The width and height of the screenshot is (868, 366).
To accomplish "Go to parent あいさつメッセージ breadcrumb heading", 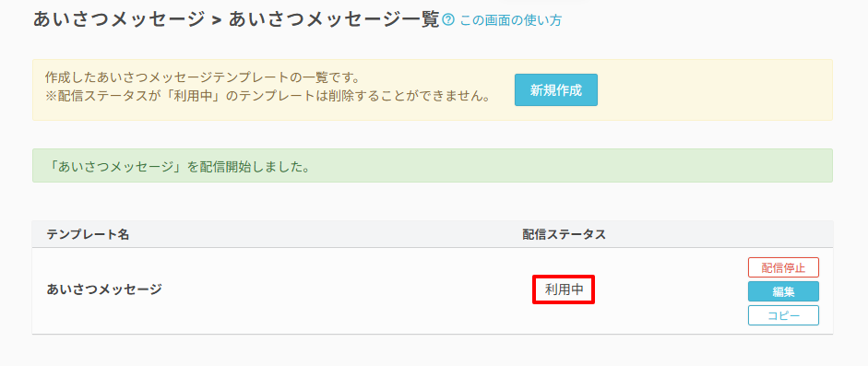I will (118, 20).
